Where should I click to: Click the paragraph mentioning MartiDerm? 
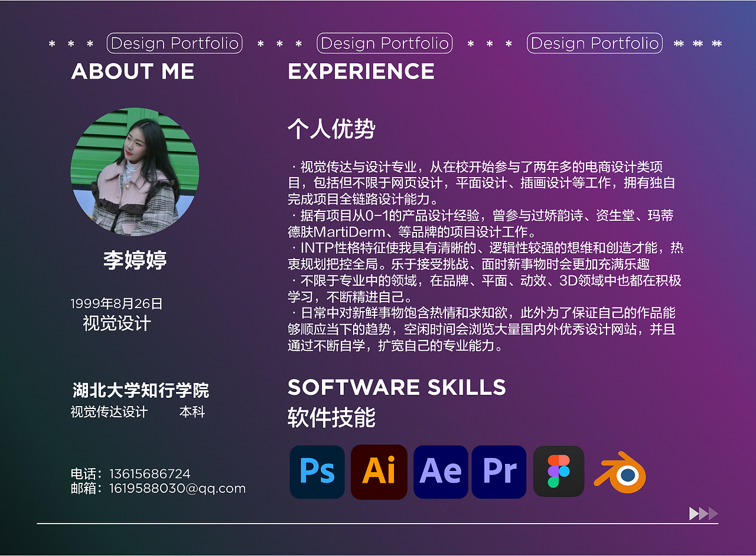(481, 224)
